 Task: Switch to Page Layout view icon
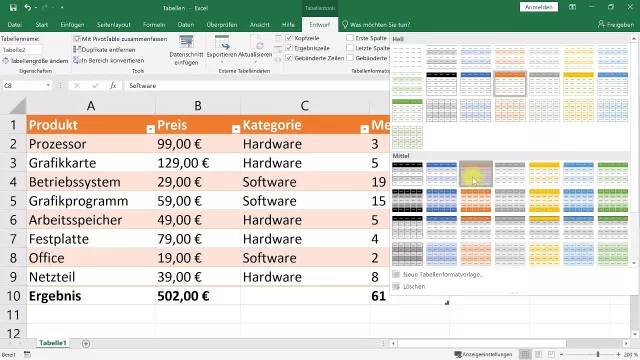point(538,354)
